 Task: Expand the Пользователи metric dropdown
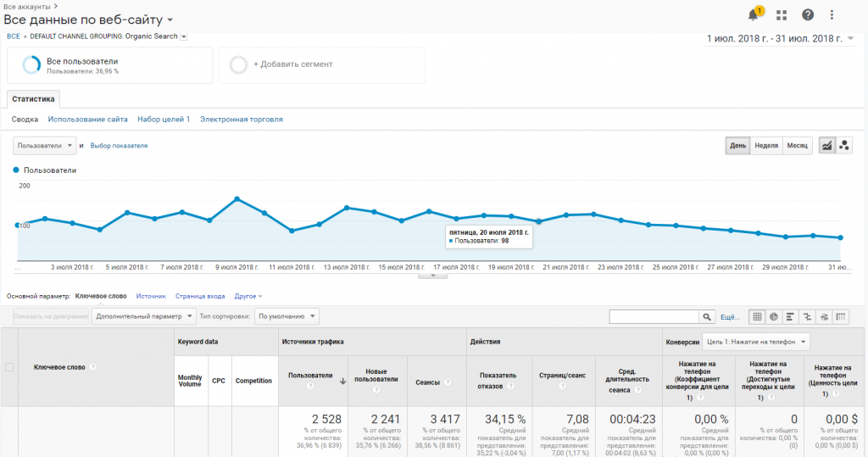(x=45, y=146)
